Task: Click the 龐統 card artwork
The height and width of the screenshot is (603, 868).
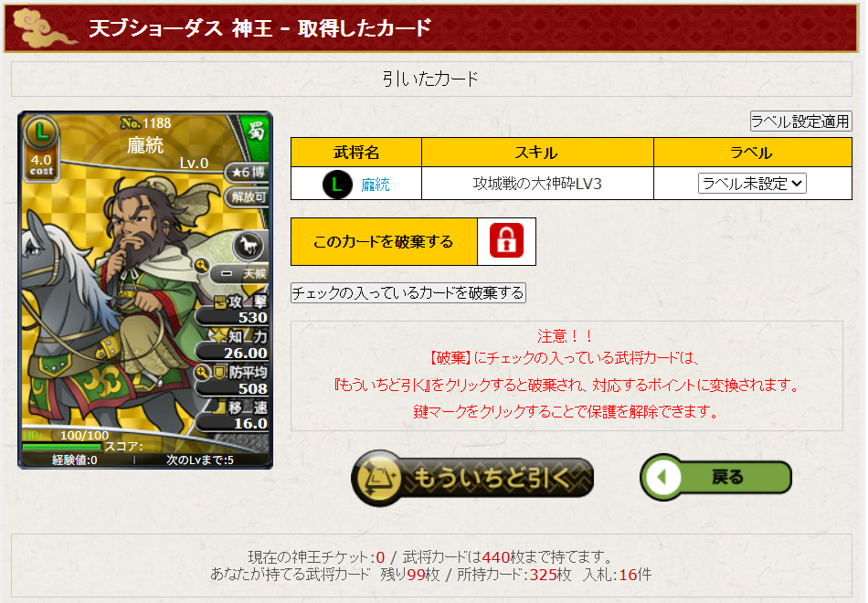Action: pyautogui.click(x=145, y=291)
